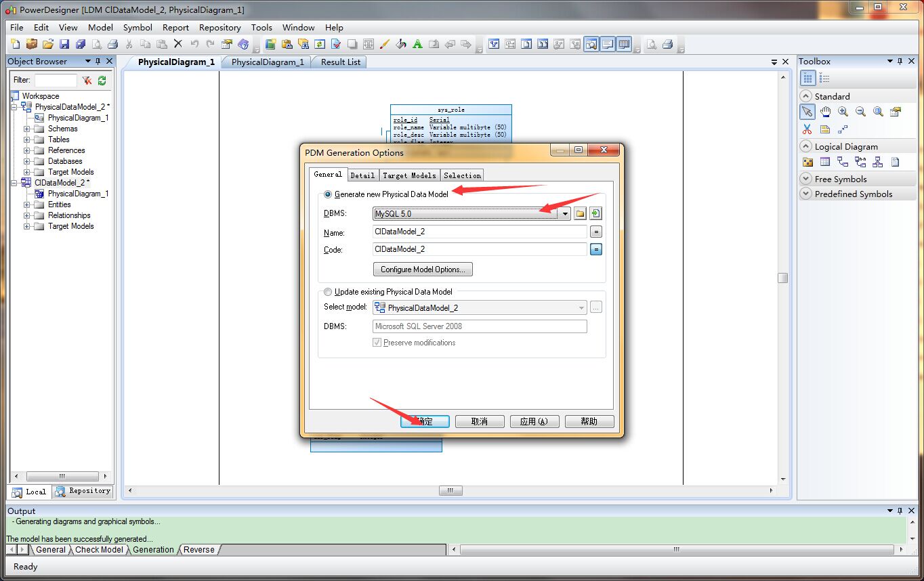Click the 应用(A) apply button
924x581 pixels.
534,421
